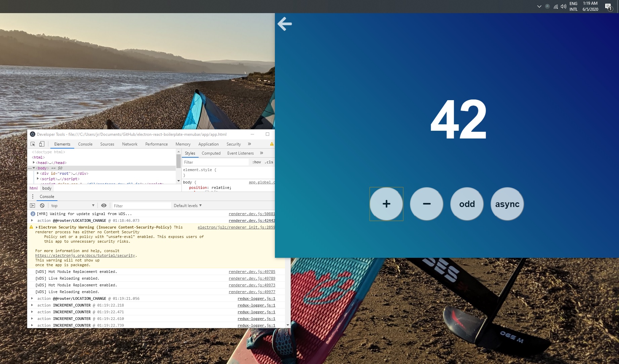Open the Application tab
The image size is (619, 364).
[208, 144]
